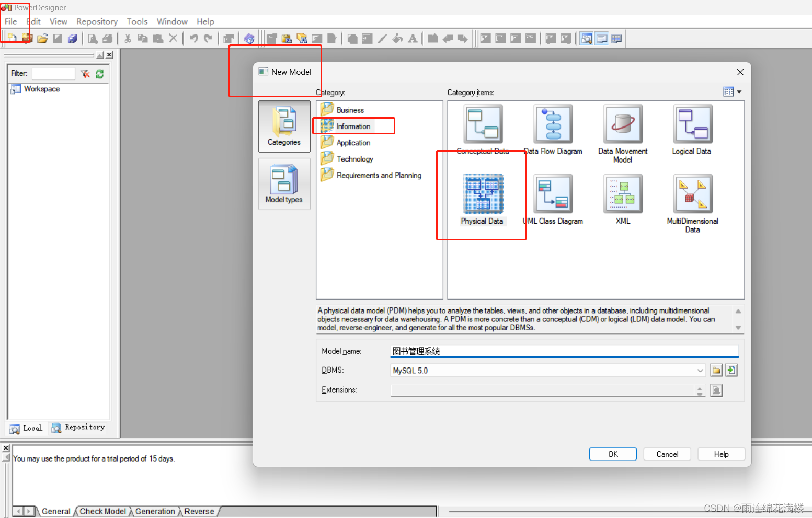Image resolution: width=812 pixels, height=518 pixels.
Task: Click the Extensions field stepper arrows
Action: (700, 390)
